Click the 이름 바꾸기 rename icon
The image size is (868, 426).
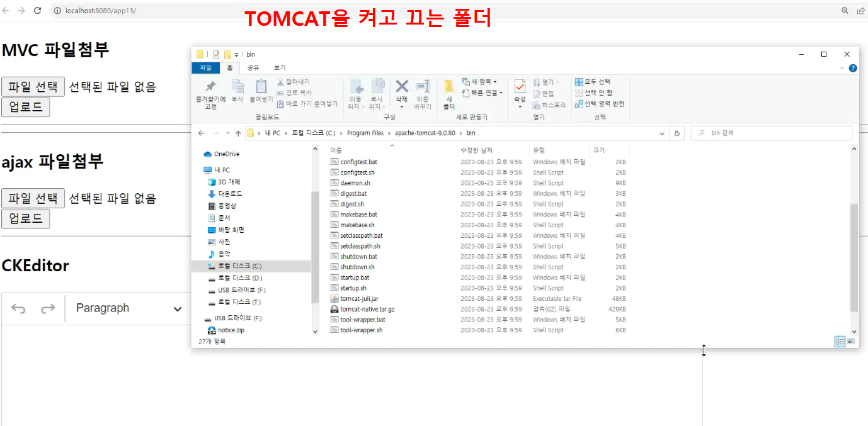tap(423, 94)
